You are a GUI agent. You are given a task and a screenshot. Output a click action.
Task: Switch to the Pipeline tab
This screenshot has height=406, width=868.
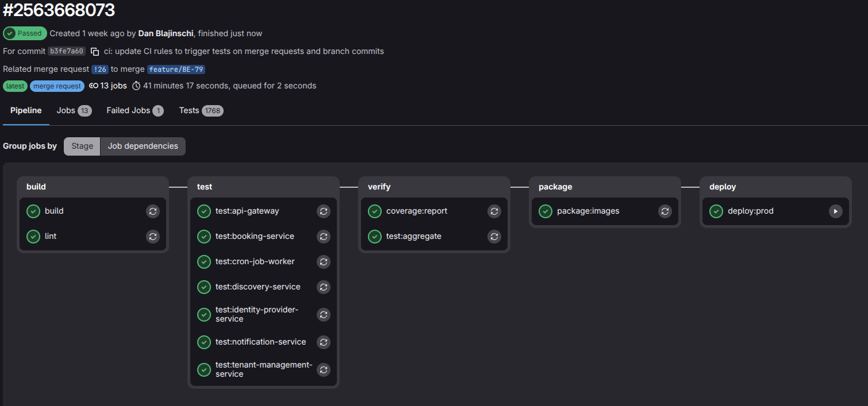click(26, 110)
